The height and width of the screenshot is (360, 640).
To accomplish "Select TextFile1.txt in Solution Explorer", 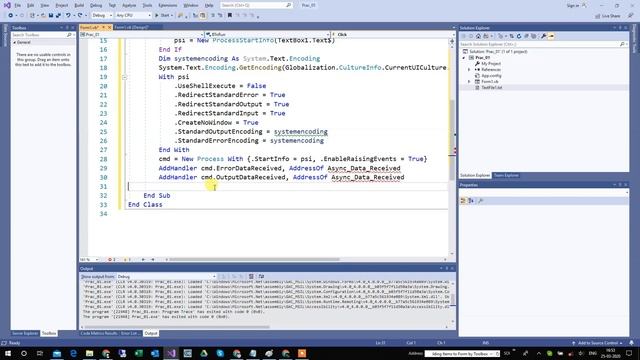I will click(491, 87).
